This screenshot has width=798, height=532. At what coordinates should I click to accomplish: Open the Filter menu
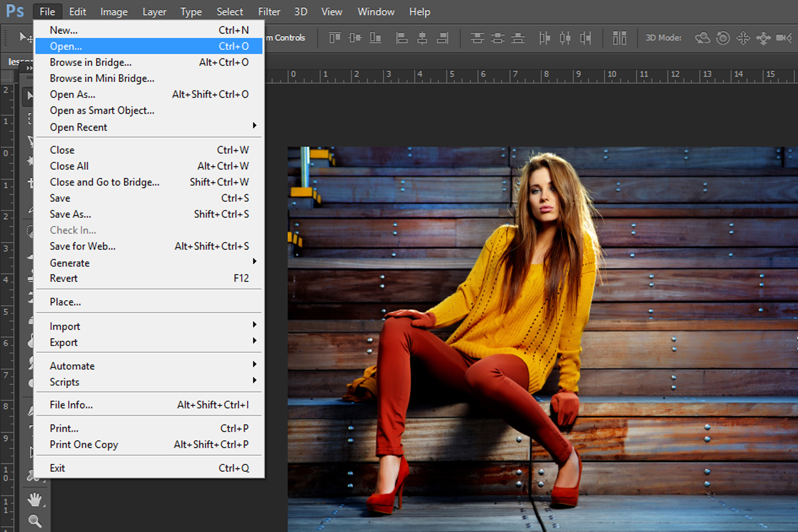tap(268, 11)
